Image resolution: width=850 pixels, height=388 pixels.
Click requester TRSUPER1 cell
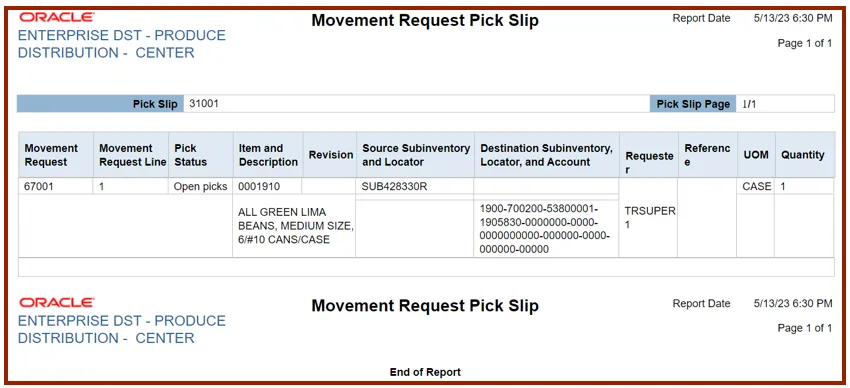pyautogui.click(x=648, y=218)
